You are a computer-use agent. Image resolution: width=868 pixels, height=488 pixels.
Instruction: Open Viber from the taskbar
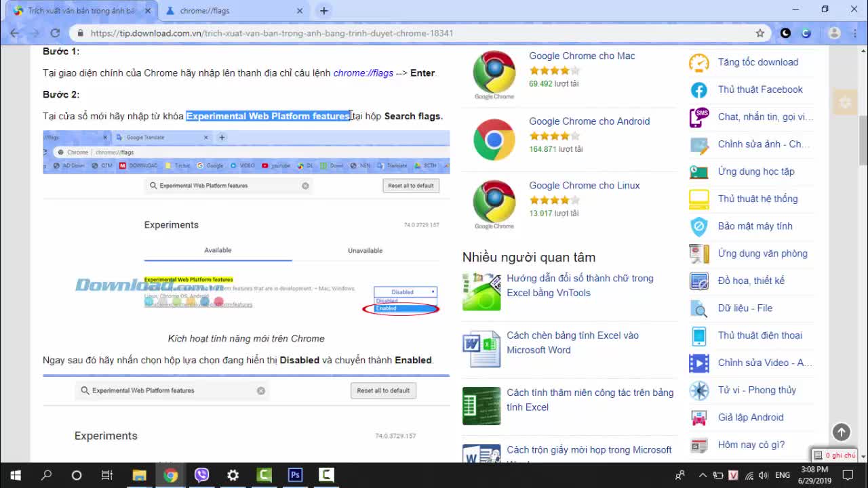[x=201, y=475]
